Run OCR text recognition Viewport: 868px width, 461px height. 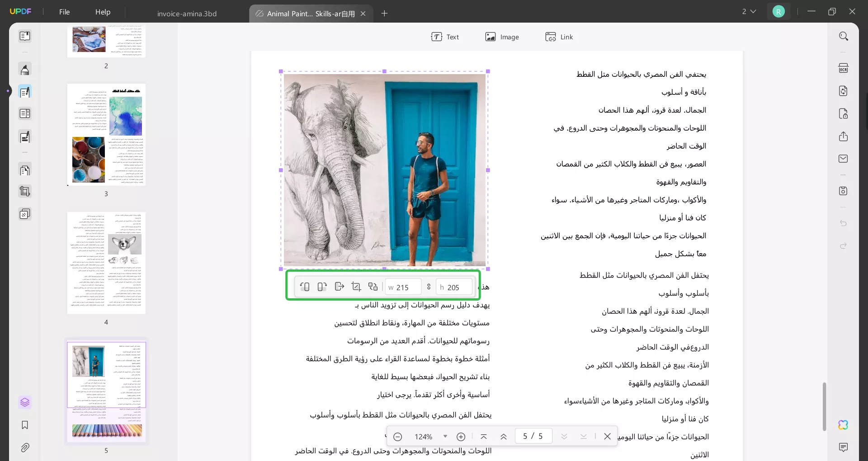pyautogui.click(x=844, y=68)
